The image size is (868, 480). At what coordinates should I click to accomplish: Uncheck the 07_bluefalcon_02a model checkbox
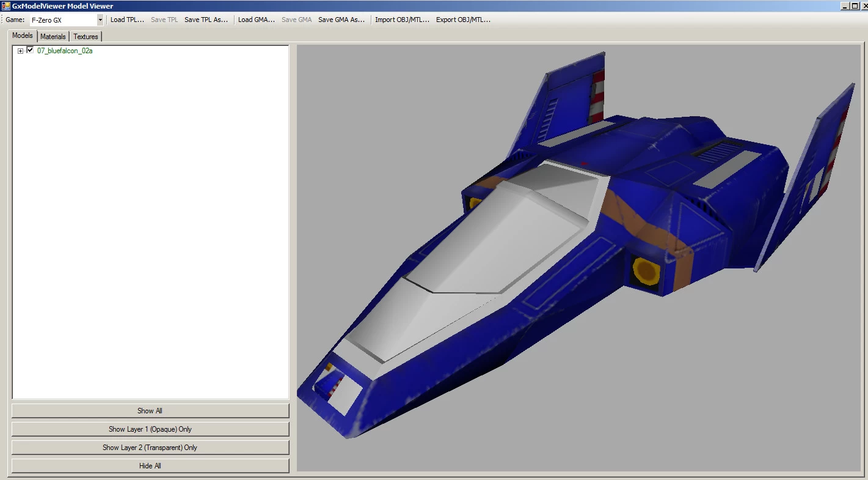click(30, 50)
